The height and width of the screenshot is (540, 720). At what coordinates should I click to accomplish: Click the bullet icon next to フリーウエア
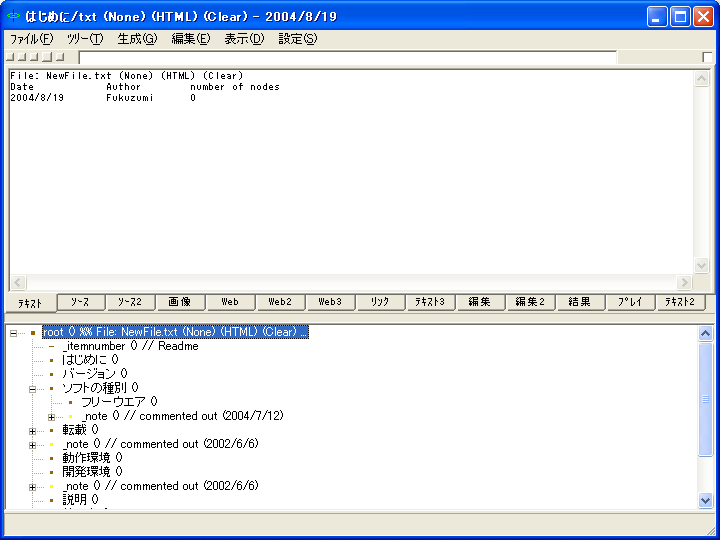[71, 402]
